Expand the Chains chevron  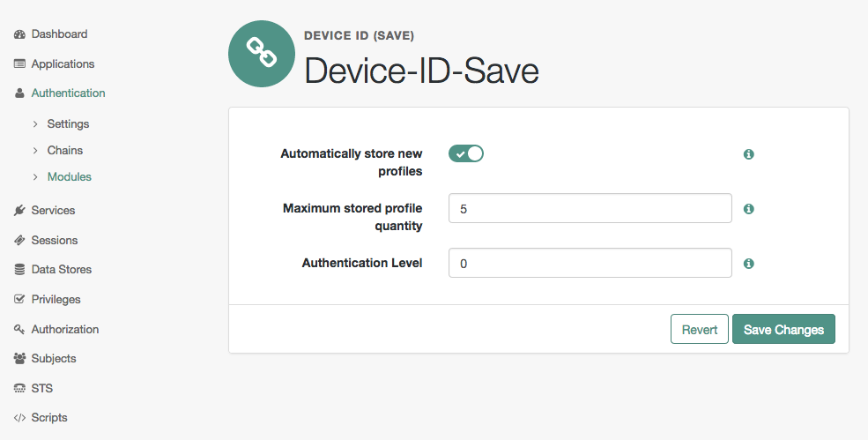[35, 151]
